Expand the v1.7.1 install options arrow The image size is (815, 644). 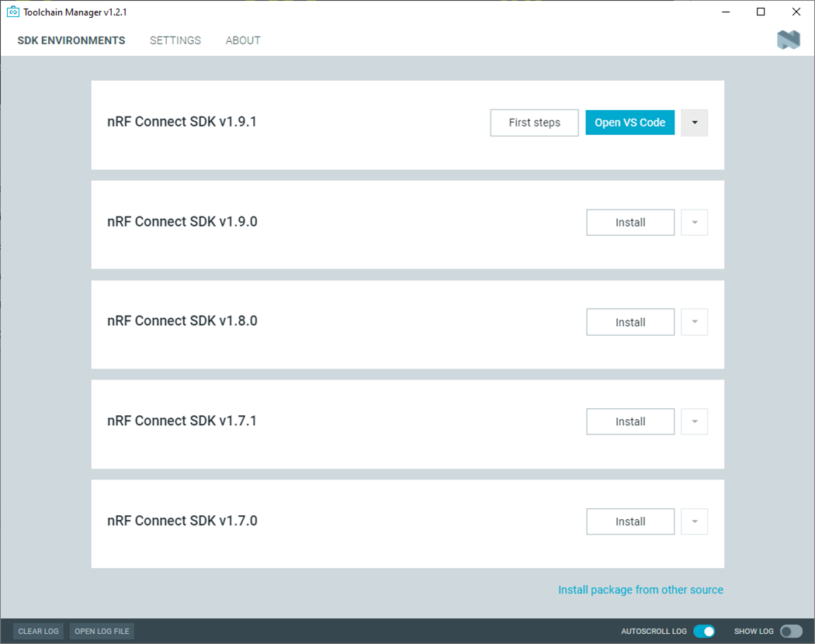(x=694, y=421)
